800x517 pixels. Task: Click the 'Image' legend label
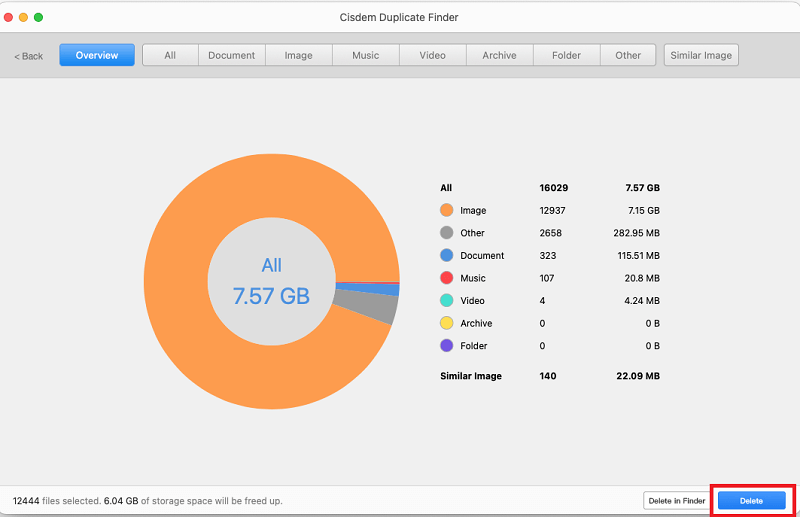(x=473, y=210)
